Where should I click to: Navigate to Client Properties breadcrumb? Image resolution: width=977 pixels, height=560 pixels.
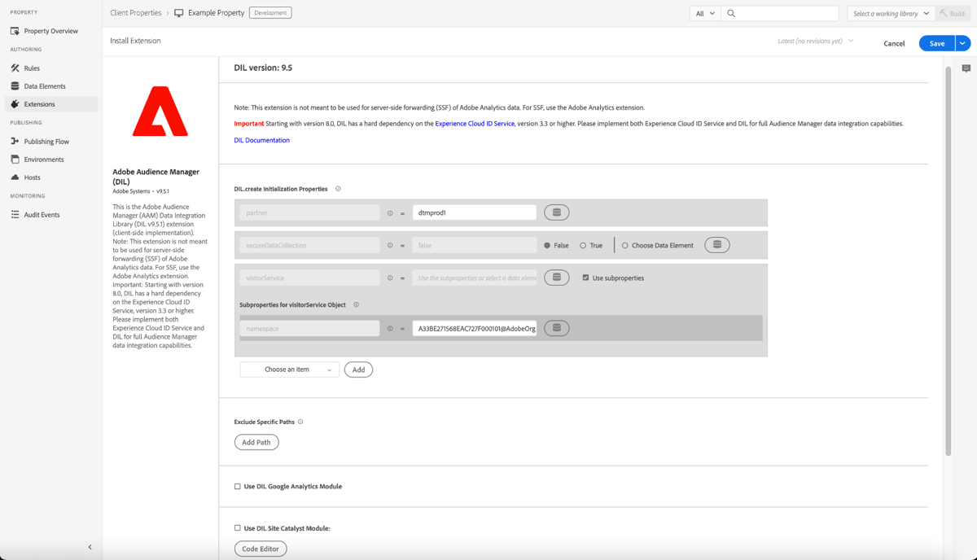[136, 12]
